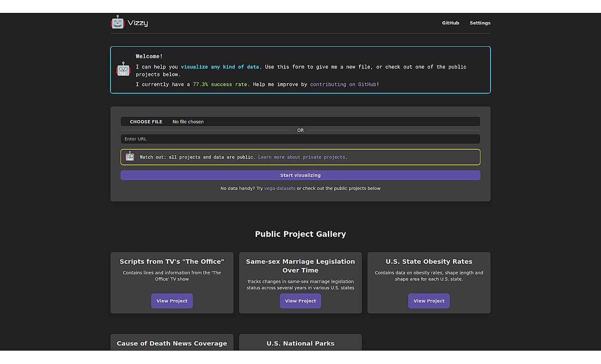The image size is (601, 364).
Task: Click the 'Public Project Gallery' heading
Action: pos(300,234)
